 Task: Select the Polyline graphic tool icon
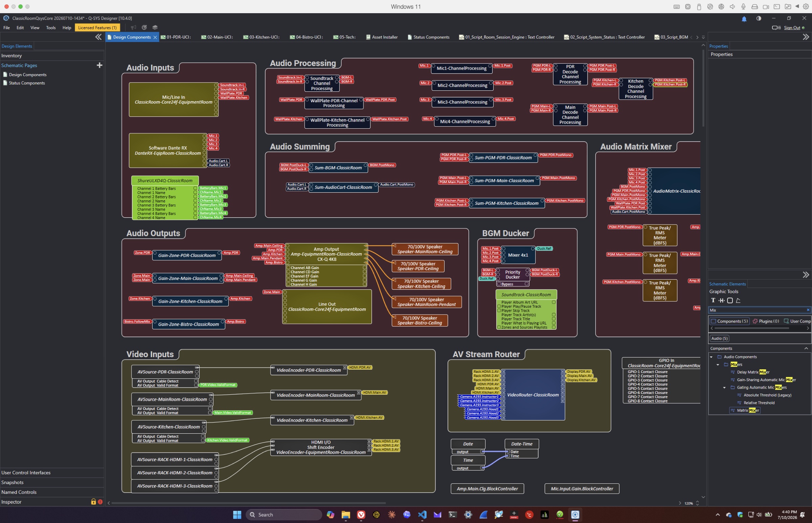[x=738, y=300]
